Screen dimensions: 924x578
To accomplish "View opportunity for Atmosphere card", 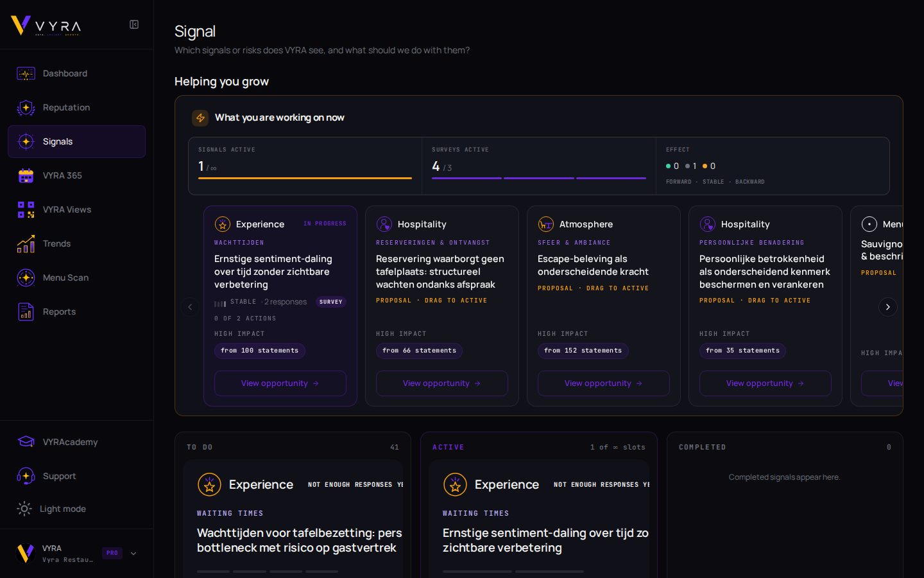I will point(604,383).
